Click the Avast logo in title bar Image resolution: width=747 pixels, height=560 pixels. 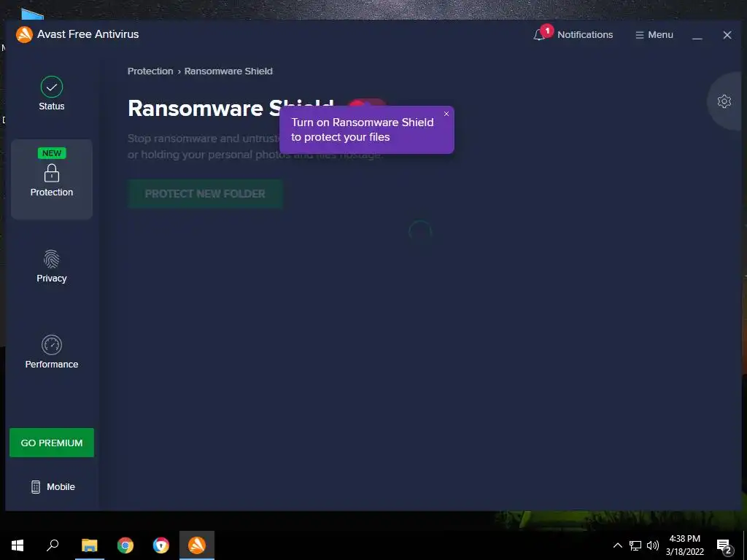[24, 34]
